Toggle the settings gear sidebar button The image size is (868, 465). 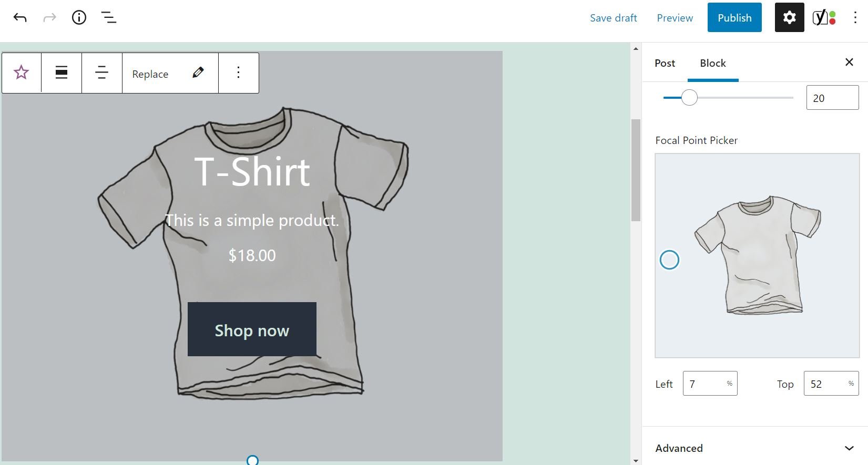[x=789, y=18]
